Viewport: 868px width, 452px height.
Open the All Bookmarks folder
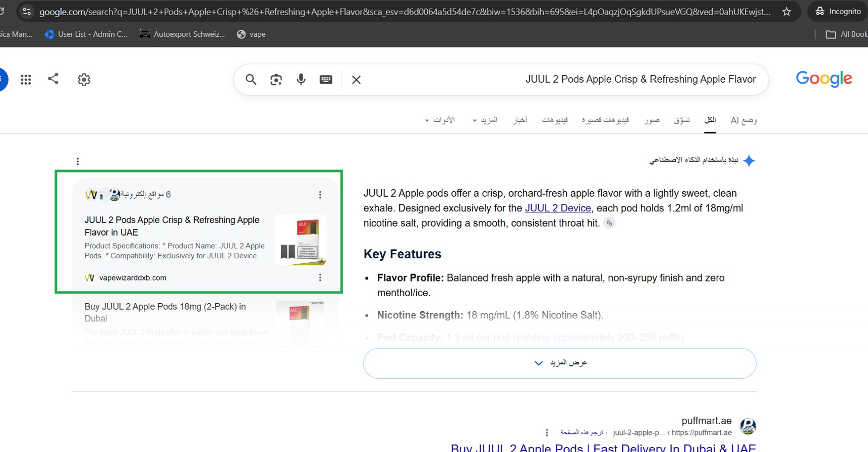[x=846, y=34]
